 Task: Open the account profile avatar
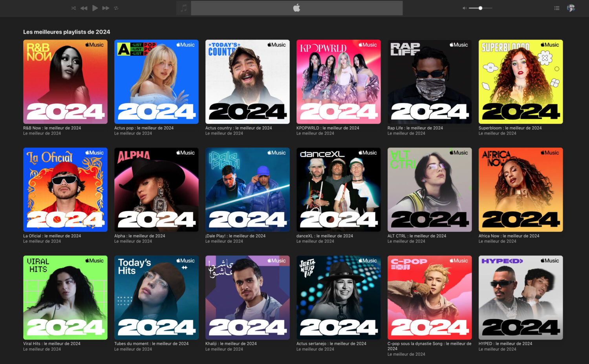[571, 8]
